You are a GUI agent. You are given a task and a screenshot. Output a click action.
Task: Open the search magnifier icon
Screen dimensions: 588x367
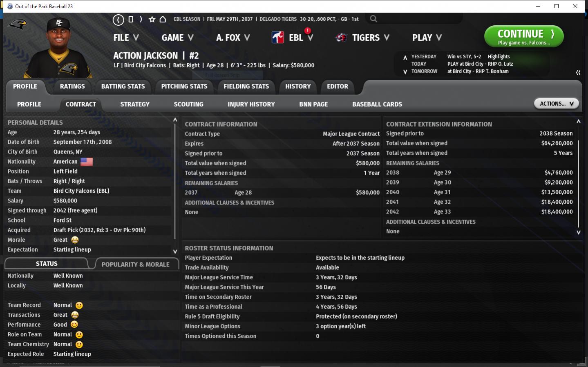click(373, 19)
